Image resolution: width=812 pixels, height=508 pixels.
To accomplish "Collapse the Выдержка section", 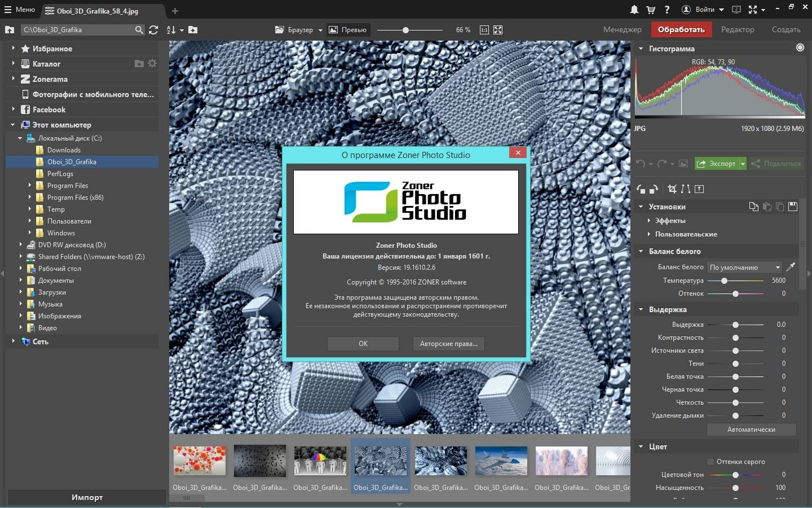I will click(641, 309).
